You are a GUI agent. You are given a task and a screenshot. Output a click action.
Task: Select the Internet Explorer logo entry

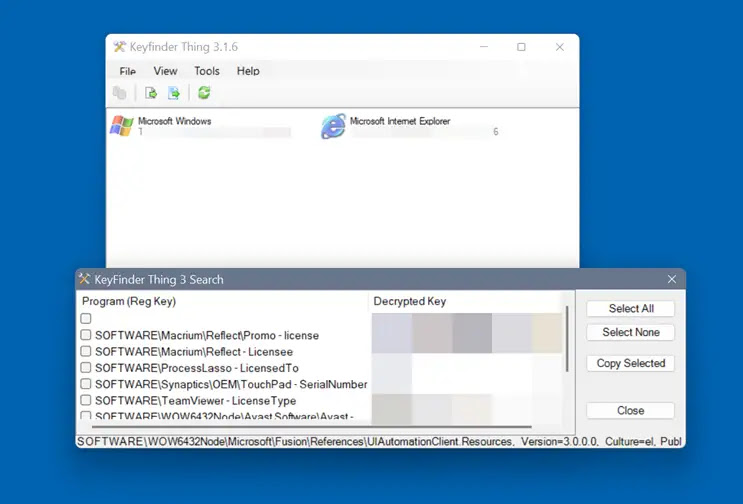[334, 126]
